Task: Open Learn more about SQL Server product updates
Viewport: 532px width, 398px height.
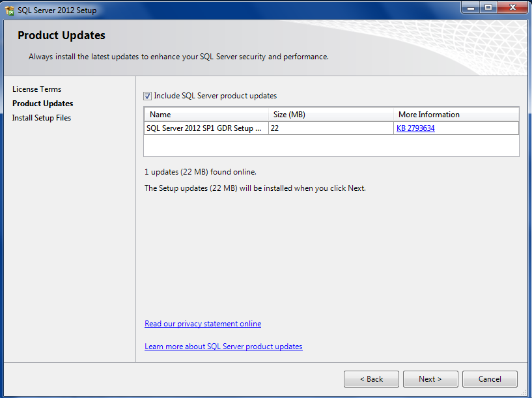Action: click(x=223, y=347)
